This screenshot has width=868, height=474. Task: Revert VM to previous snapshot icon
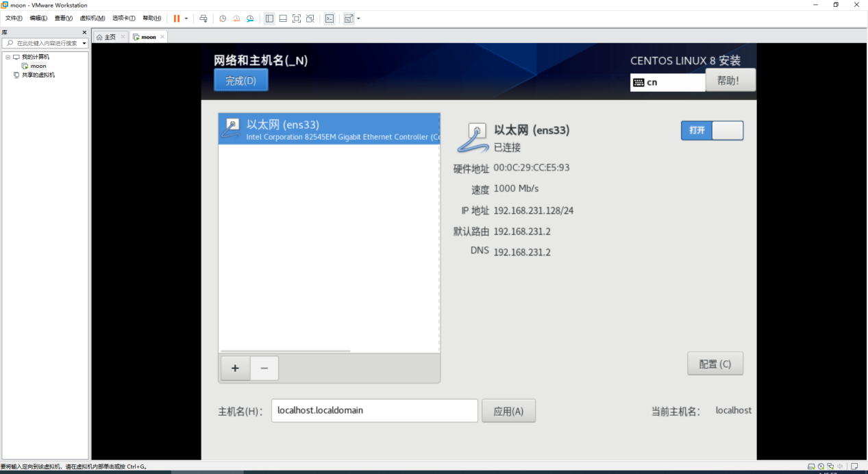tap(236, 18)
